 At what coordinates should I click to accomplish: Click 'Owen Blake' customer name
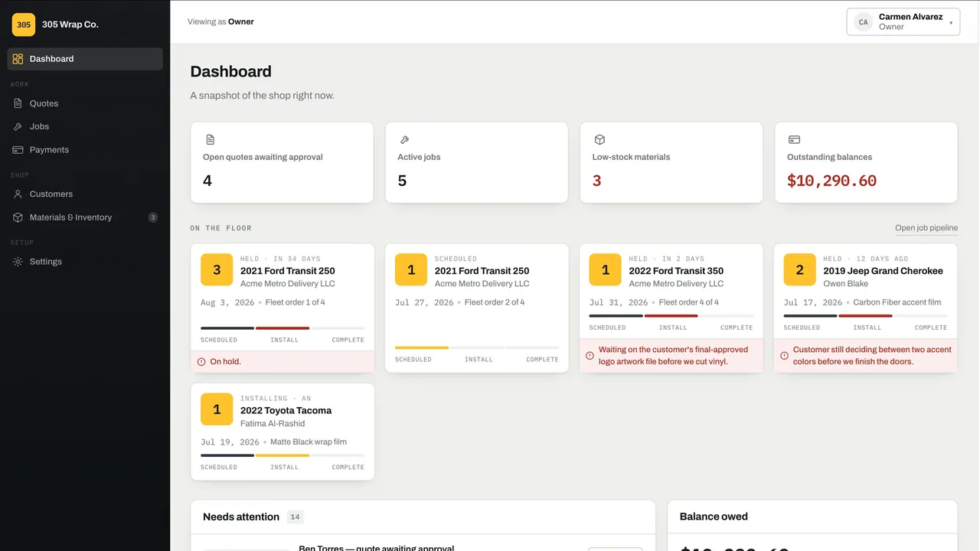[x=846, y=284]
